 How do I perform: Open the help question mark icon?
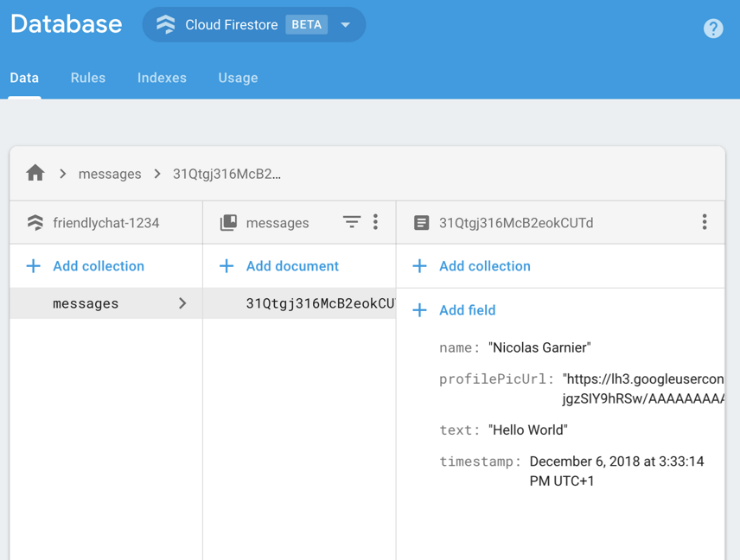[712, 29]
